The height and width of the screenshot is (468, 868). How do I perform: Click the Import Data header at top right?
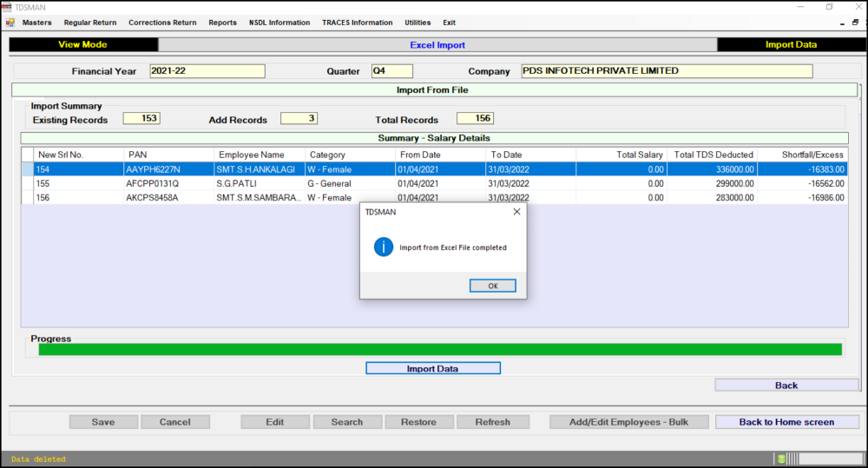pos(791,44)
